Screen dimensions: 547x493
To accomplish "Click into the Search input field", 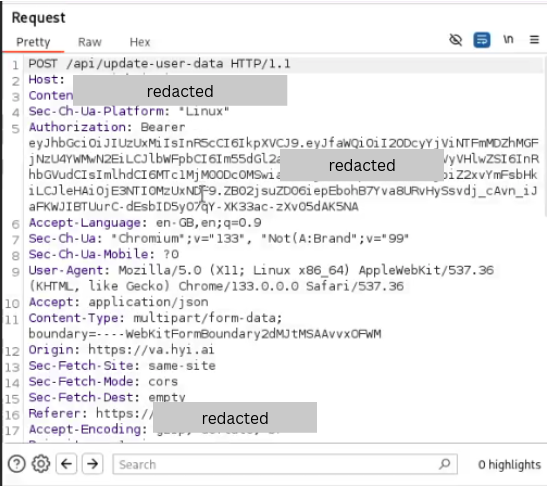I will pos(285,464).
